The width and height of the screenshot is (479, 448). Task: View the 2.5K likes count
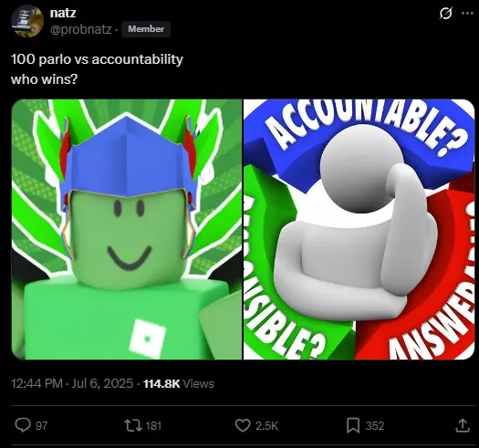click(266, 426)
